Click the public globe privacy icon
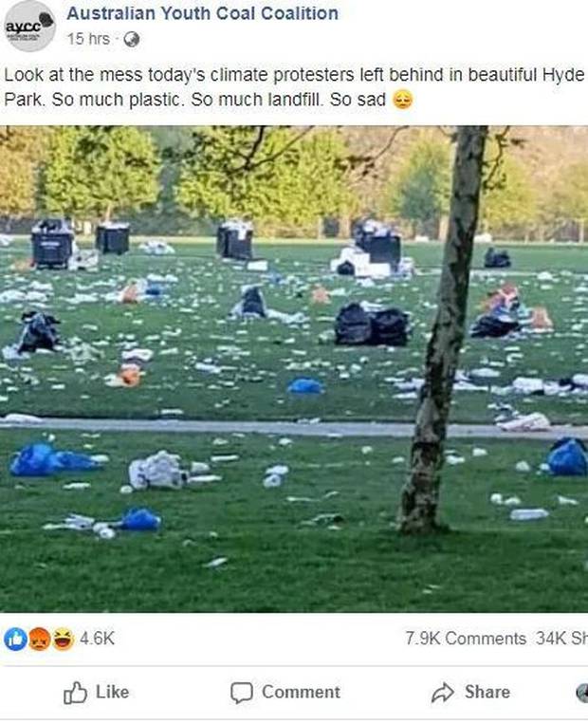 point(132,40)
